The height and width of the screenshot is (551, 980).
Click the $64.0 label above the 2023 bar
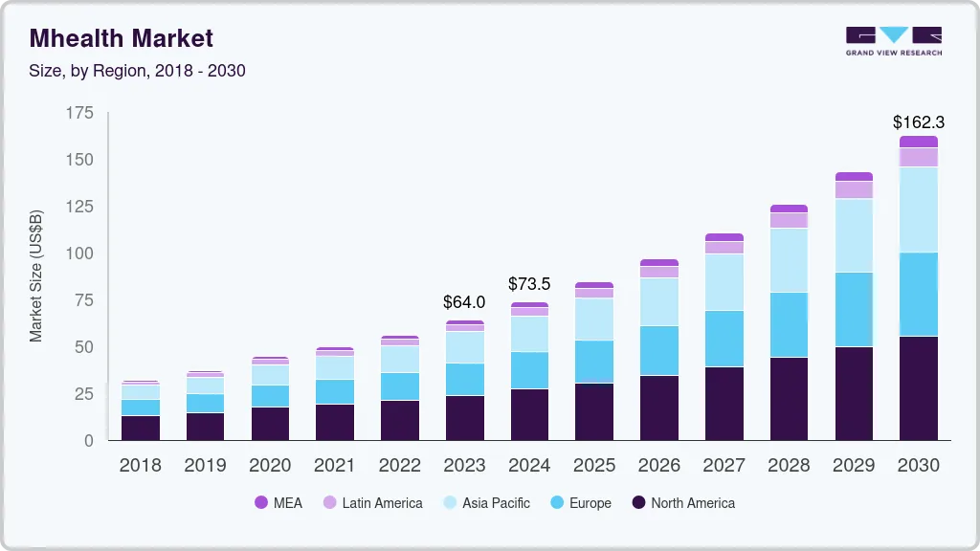pyautogui.click(x=464, y=303)
